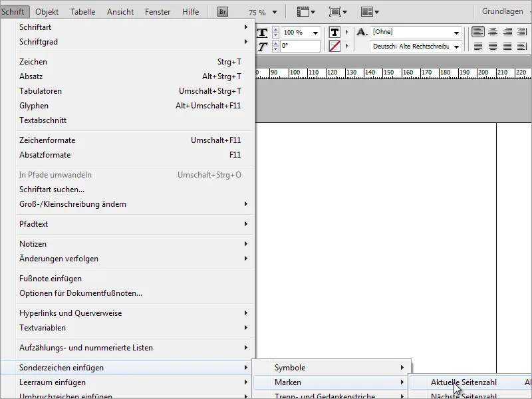The width and height of the screenshot is (532, 399).
Task: Click the 0° skew angle input field
Action: tap(301, 46)
